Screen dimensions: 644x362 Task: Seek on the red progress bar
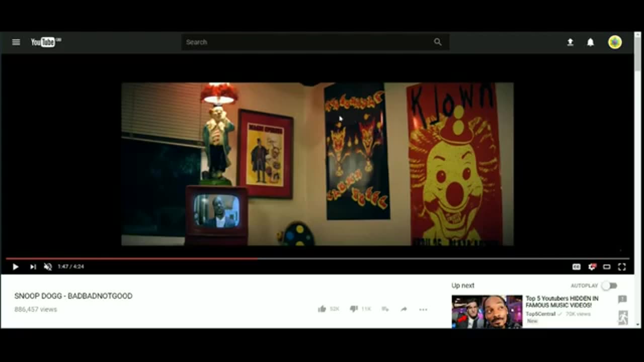click(x=317, y=258)
